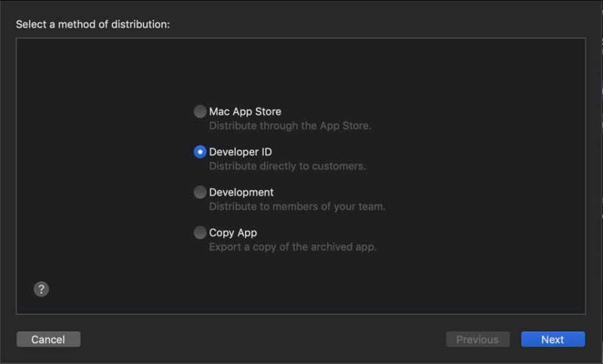Click "Distribute to members of your team." text

click(x=297, y=206)
